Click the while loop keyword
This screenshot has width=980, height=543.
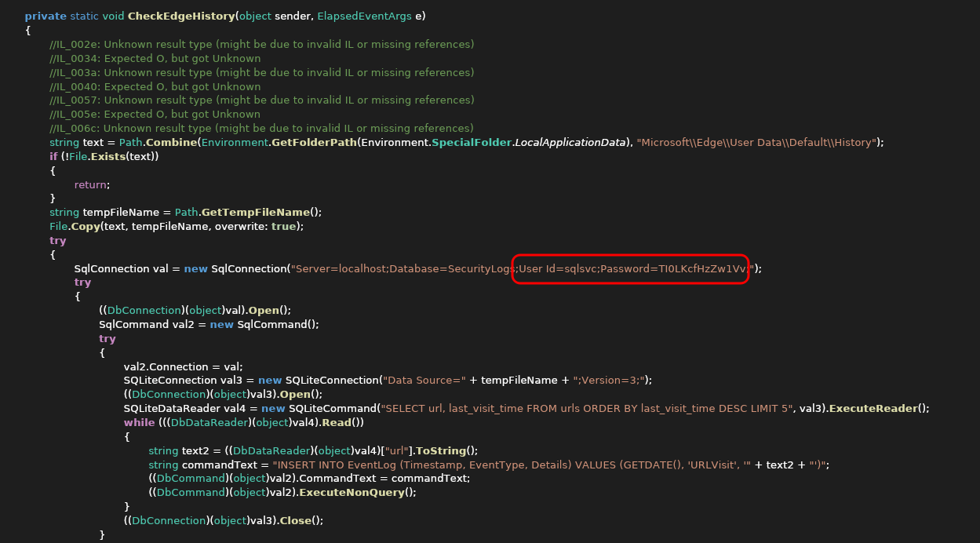coord(139,422)
